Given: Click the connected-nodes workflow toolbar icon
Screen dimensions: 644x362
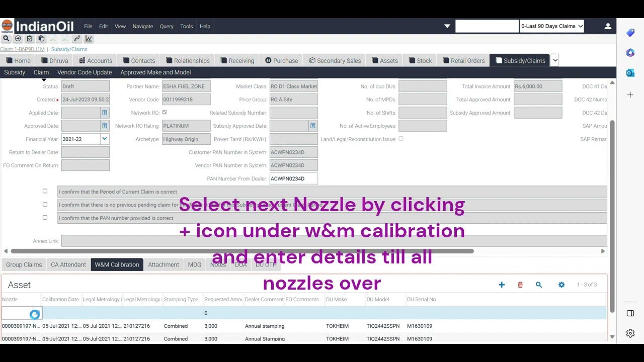Looking at the screenshot, I should click(x=77, y=38).
